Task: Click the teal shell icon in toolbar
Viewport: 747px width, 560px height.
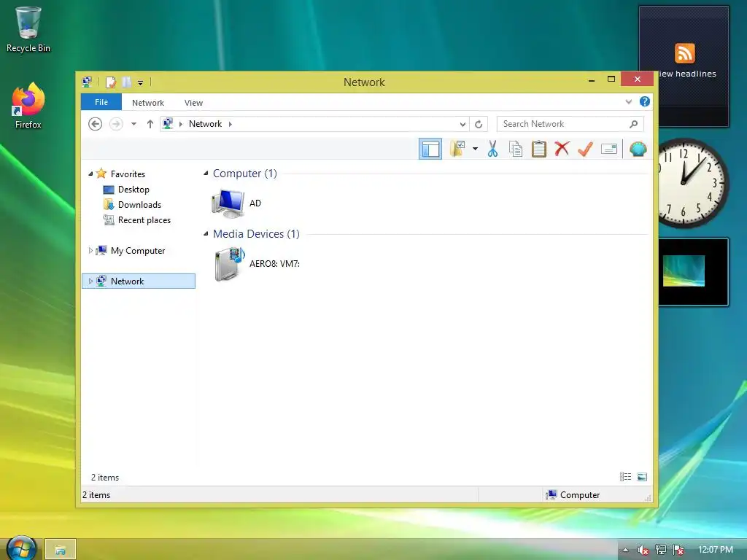Action: 638,149
